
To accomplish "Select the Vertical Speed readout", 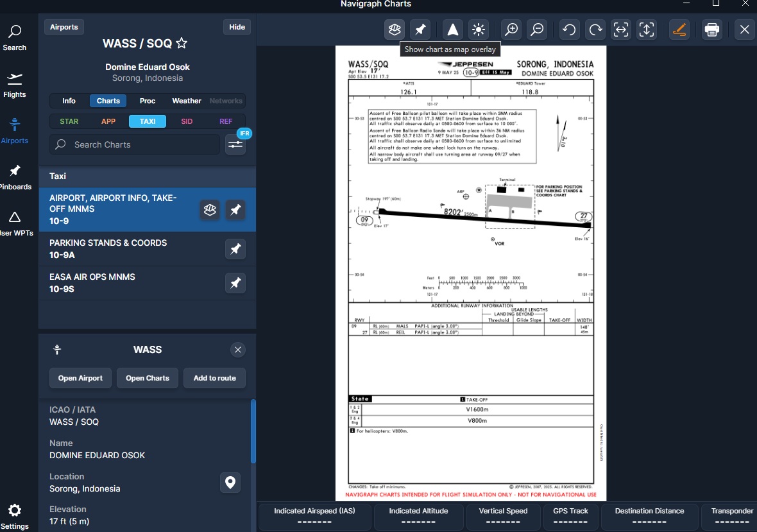I will [x=502, y=516].
